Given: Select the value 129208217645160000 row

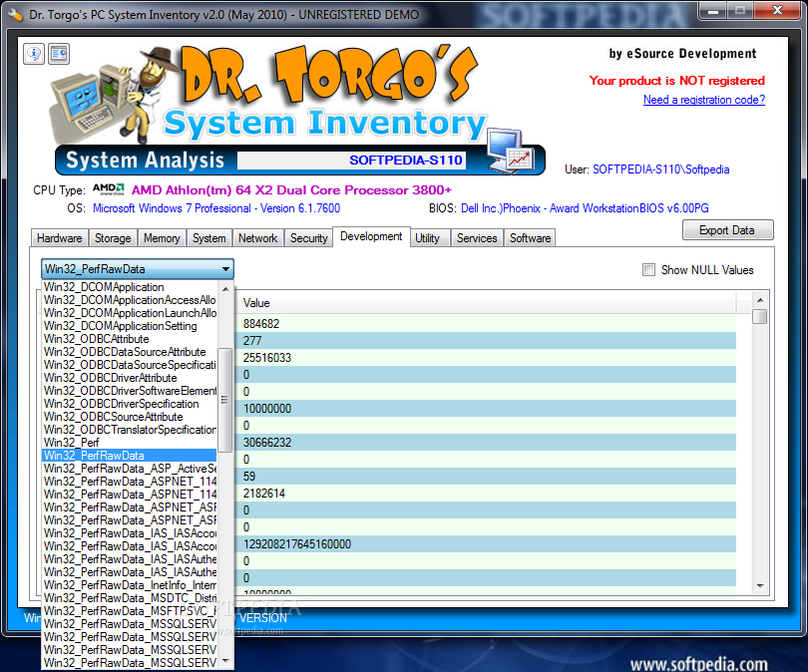Looking at the screenshot, I should pos(486,544).
